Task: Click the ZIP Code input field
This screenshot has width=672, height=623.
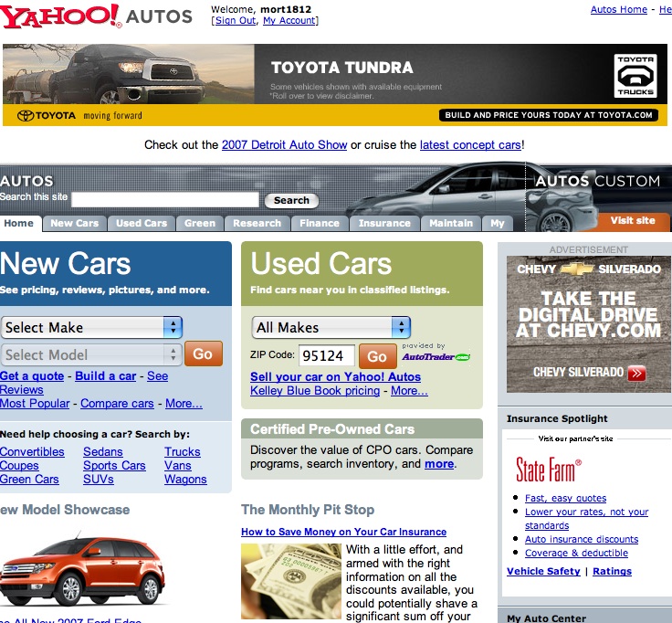Action: click(327, 356)
